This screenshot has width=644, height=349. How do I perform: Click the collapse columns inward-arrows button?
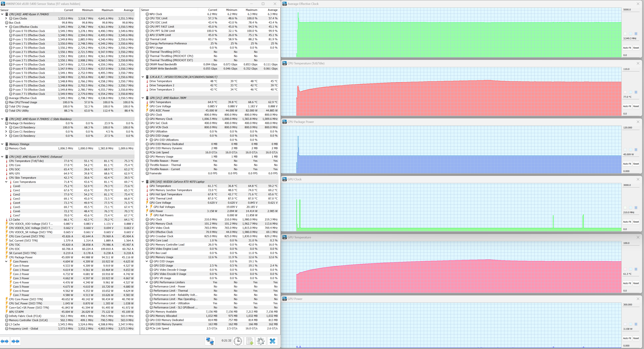(x=15, y=341)
